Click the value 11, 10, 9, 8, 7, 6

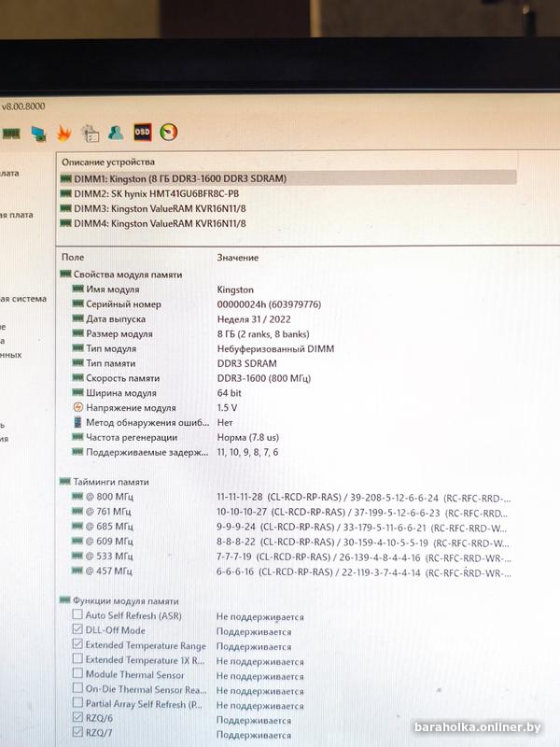click(x=247, y=452)
